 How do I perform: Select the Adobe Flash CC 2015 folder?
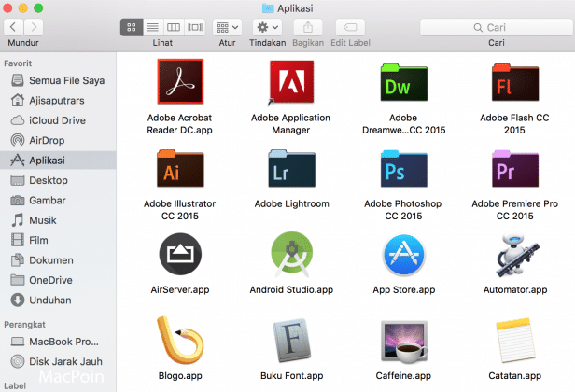click(515, 82)
